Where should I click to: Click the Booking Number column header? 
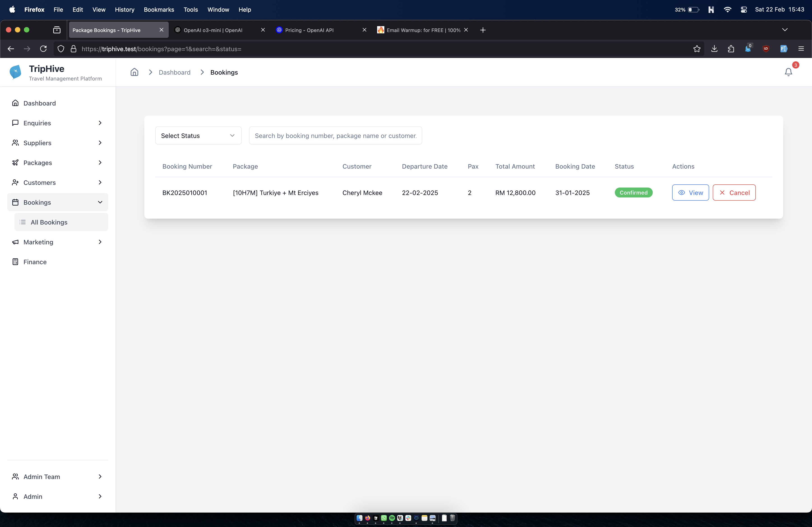[x=187, y=166]
